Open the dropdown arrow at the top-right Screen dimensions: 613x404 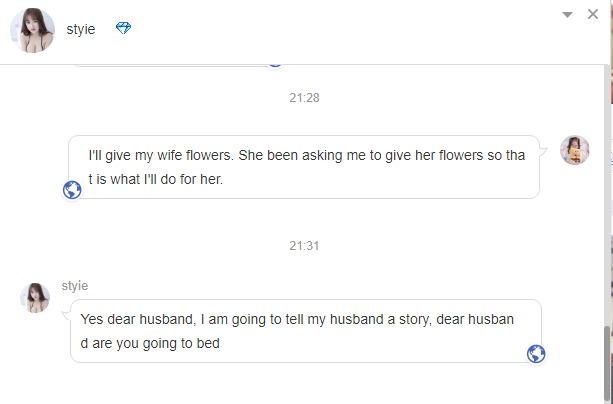[568, 15]
